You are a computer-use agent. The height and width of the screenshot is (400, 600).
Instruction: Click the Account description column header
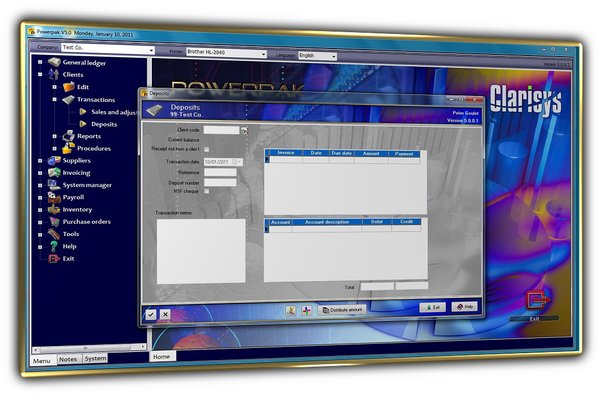tap(327, 222)
